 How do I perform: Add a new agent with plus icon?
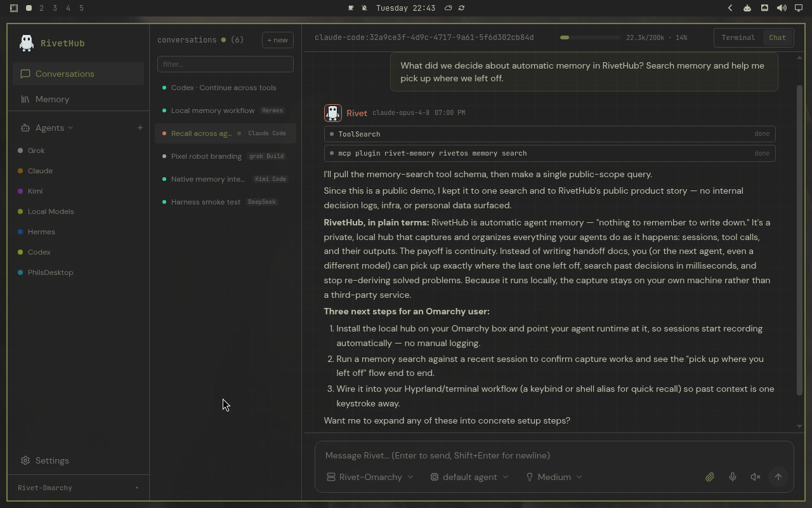click(140, 128)
